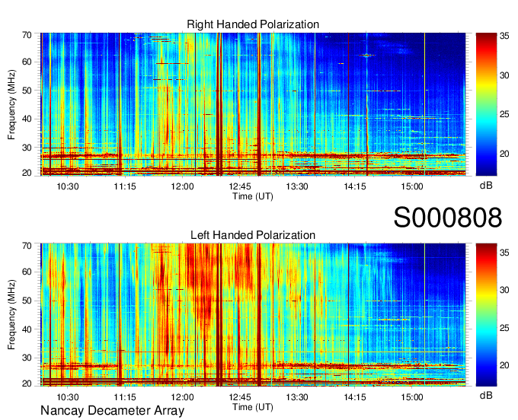Image resolution: width=518 pixels, height=420 pixels.
Task: Click the dB unit under Left Handed color bar
Action: [x=486, y=396]
